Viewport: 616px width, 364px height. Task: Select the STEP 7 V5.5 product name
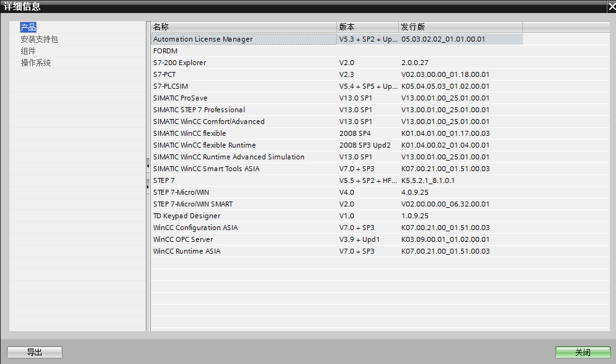pos(164,180)
